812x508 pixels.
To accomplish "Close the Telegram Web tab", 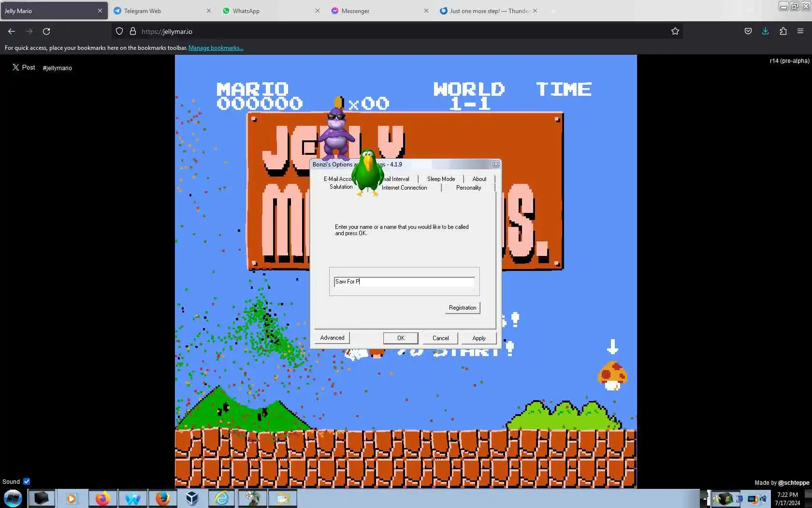I will point(209,11).
